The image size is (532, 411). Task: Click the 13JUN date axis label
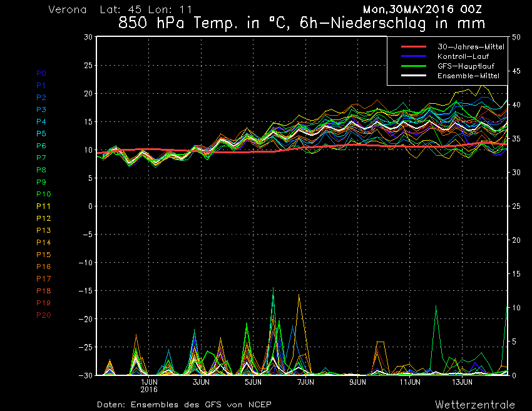(462, 382)
